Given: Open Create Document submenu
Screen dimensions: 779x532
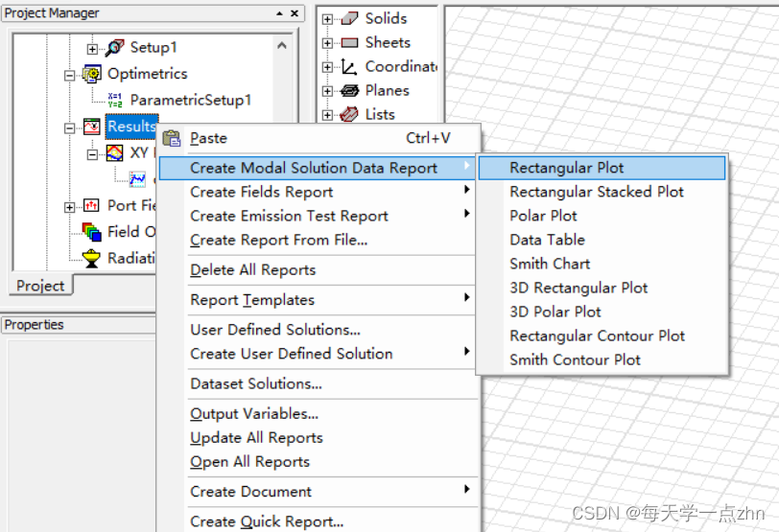Looking at the screenshot, I should coord(319,492).
